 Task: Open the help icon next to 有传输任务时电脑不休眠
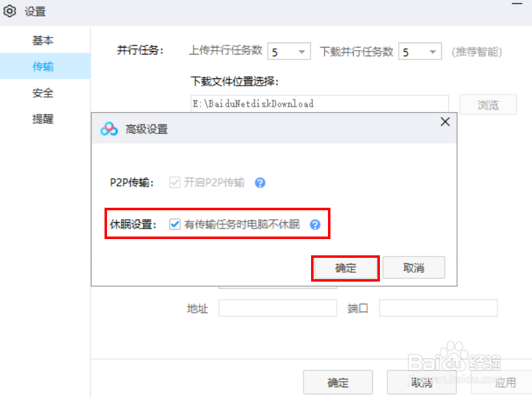[x=315, y=225]
